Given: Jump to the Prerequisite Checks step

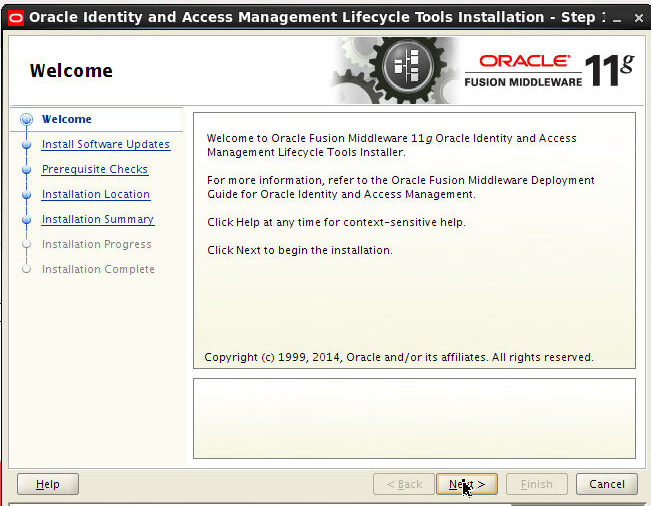Looking at the screenshot, I should tap(95, 169).
